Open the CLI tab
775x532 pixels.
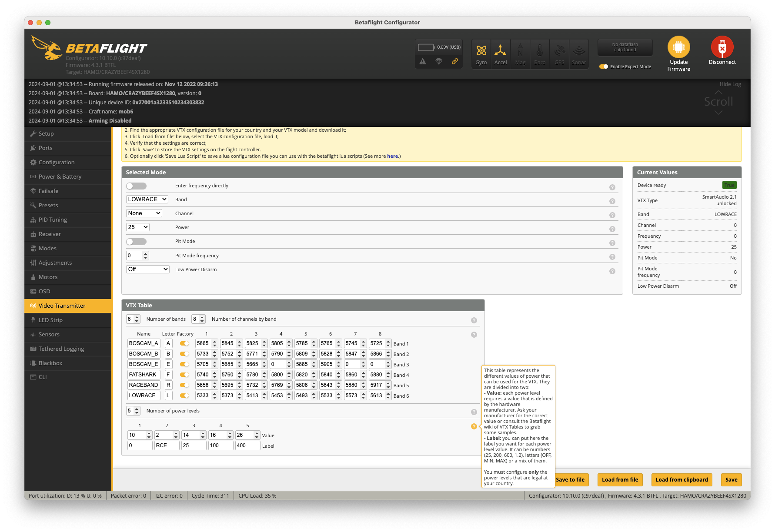tap(68, 377)
